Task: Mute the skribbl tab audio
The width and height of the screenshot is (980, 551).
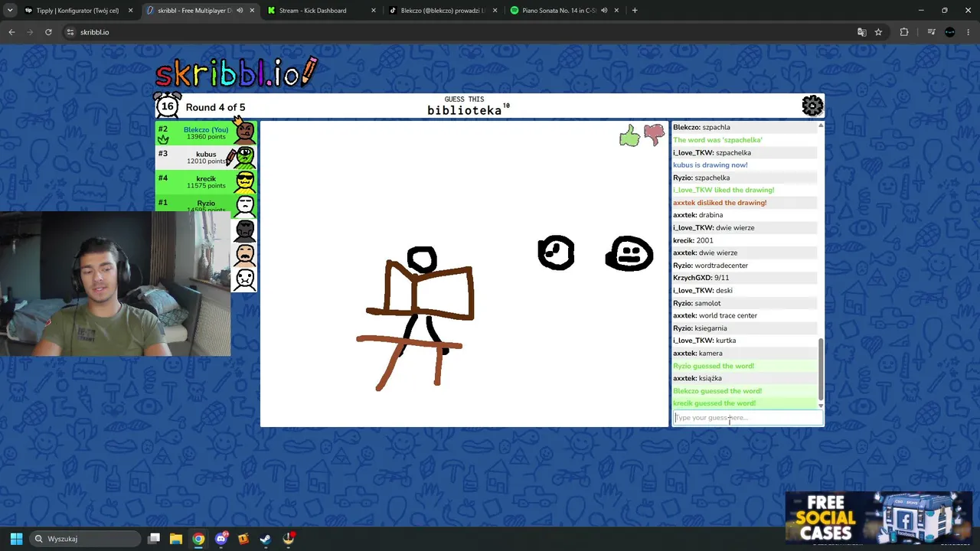Action: [240, 11]
